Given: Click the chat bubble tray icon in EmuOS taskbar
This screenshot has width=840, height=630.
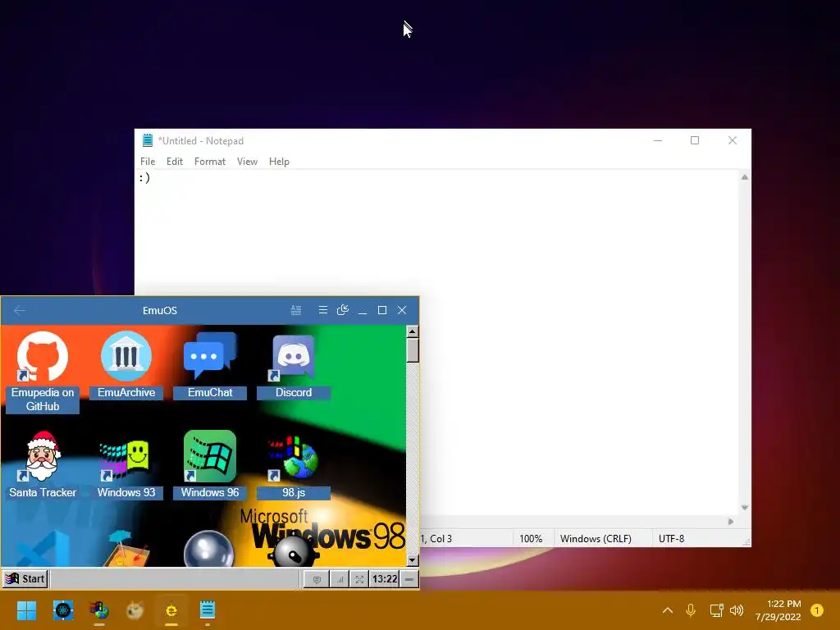Looking at the screenshot, I should 317,579.
